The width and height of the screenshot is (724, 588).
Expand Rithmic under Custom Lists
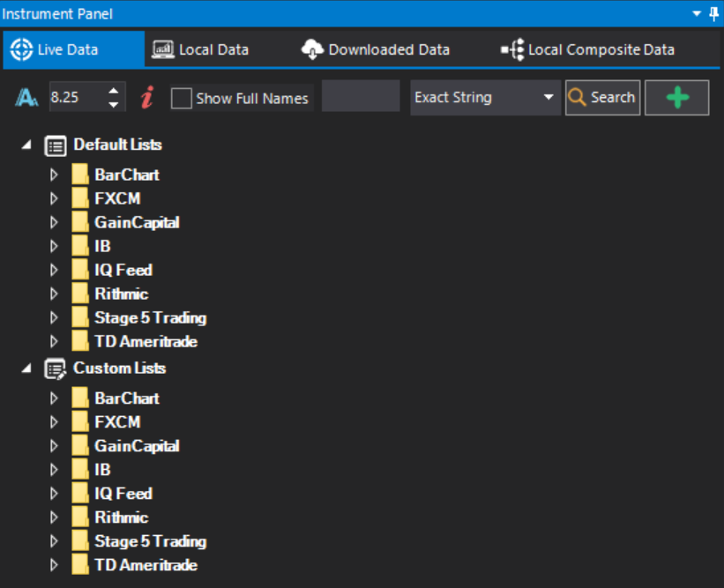(x=54, y=517)
